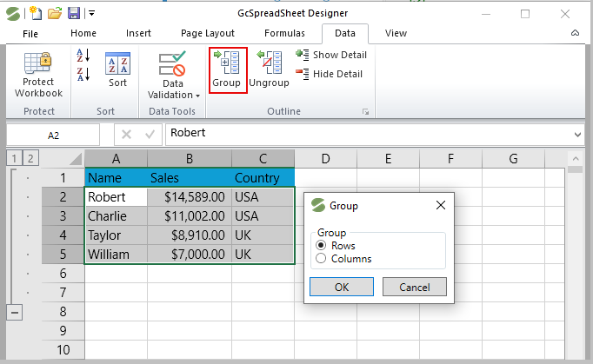Open the quick access toolbar customize dropdown
Viewport: 593px width, 364px height.
click(x=91, y=14)
